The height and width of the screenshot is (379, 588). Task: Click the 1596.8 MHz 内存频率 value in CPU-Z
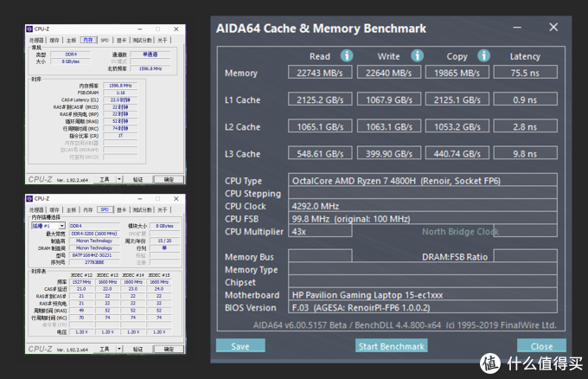[120, 86]
